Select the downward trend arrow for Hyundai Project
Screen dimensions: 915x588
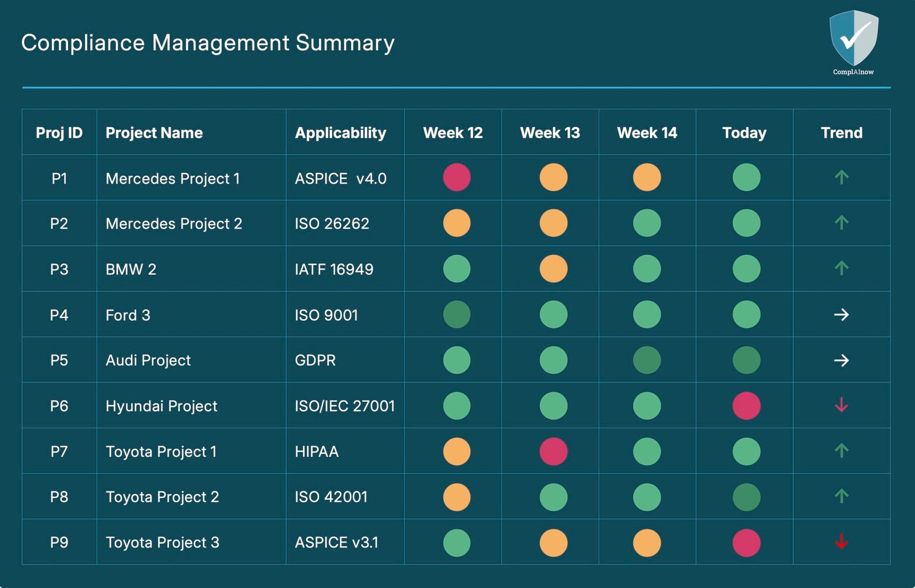click(x=841, y=405)
